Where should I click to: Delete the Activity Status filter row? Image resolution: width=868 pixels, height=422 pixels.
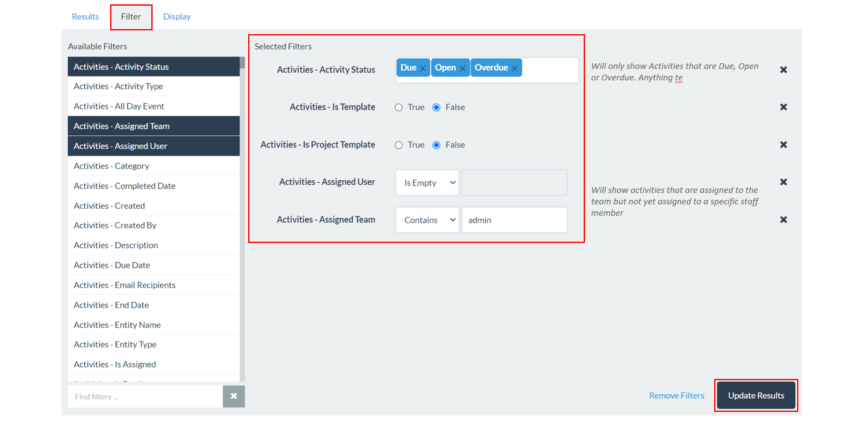coord(783,70)
